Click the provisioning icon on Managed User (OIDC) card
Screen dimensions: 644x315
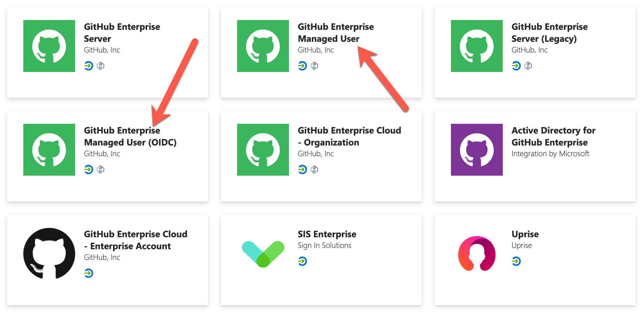(101, 169)
